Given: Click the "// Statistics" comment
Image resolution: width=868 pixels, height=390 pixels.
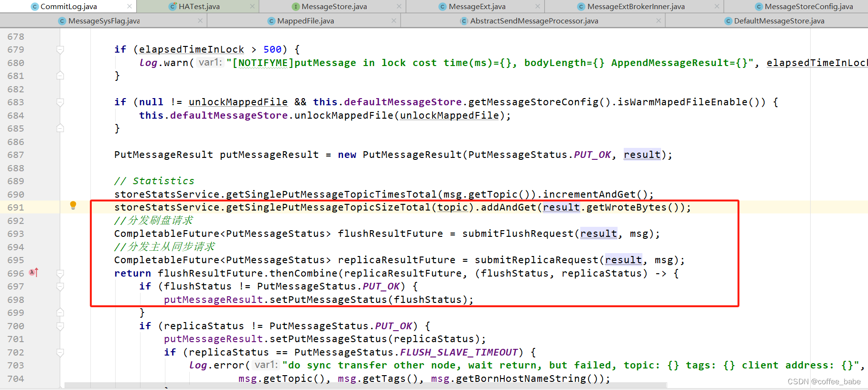Looking at the screenshot, I should pyautogui.click(x=154, y=181).
